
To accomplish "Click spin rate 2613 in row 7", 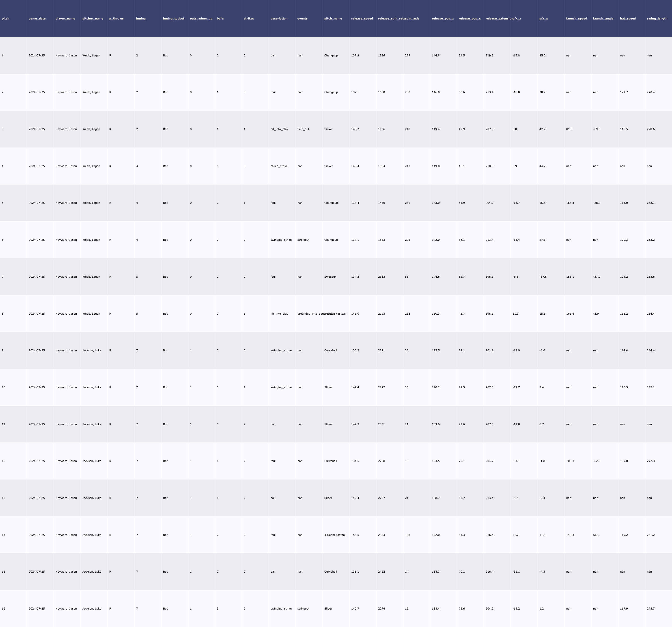I will 381,277.
